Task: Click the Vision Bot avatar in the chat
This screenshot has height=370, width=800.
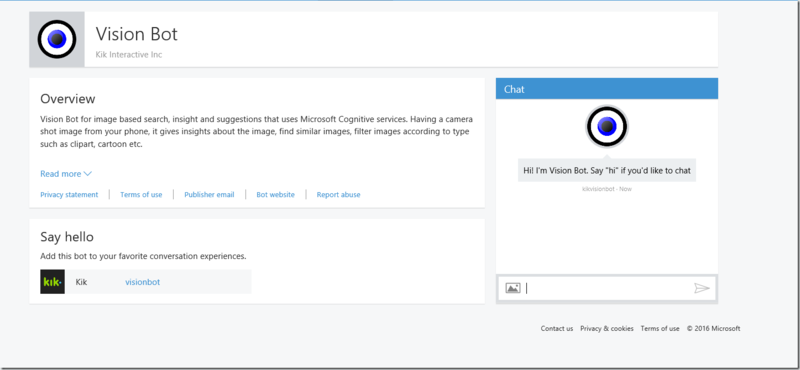Action: click(607, 126)
